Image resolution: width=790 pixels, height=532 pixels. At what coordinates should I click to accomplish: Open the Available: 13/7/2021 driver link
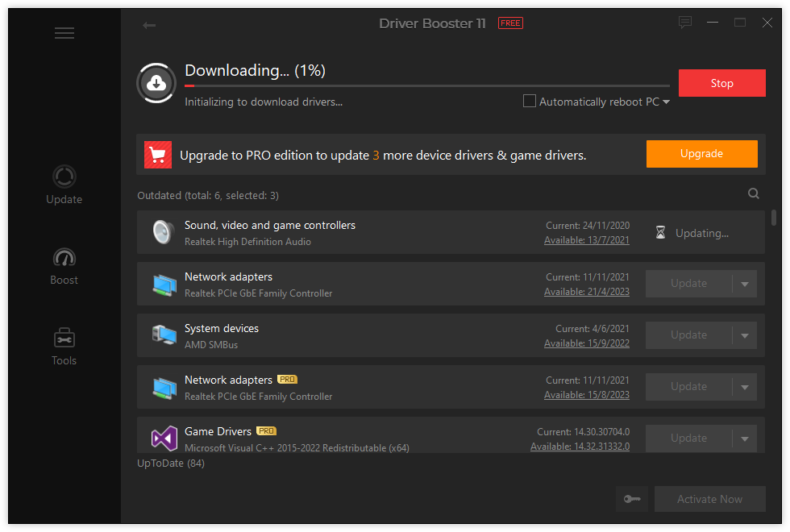587,240
